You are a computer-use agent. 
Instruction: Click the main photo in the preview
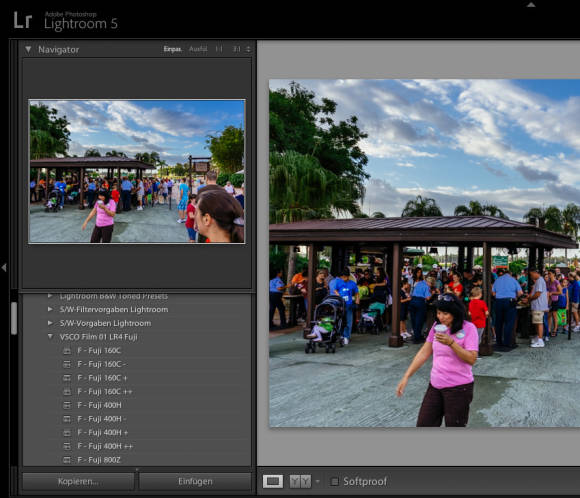[x=424, y=253]
